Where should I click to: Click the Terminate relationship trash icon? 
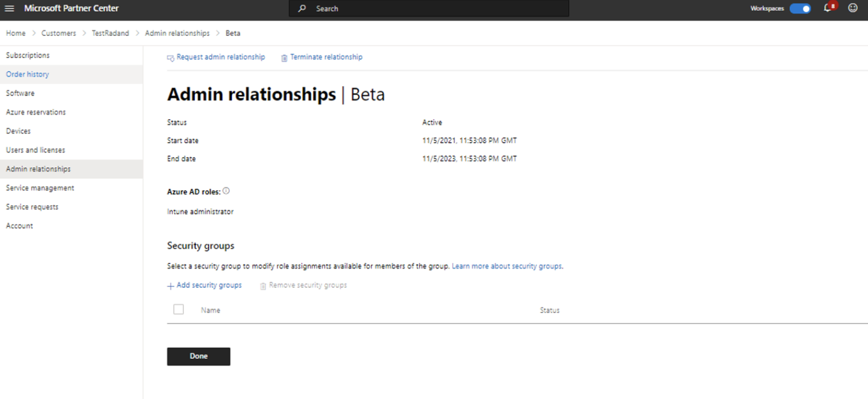click(x=284, y=57)
